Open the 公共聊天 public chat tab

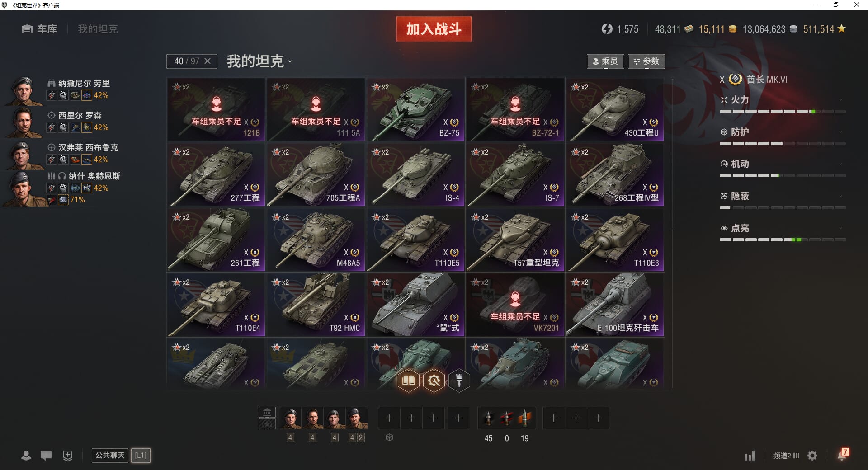(x=110, y=455)
